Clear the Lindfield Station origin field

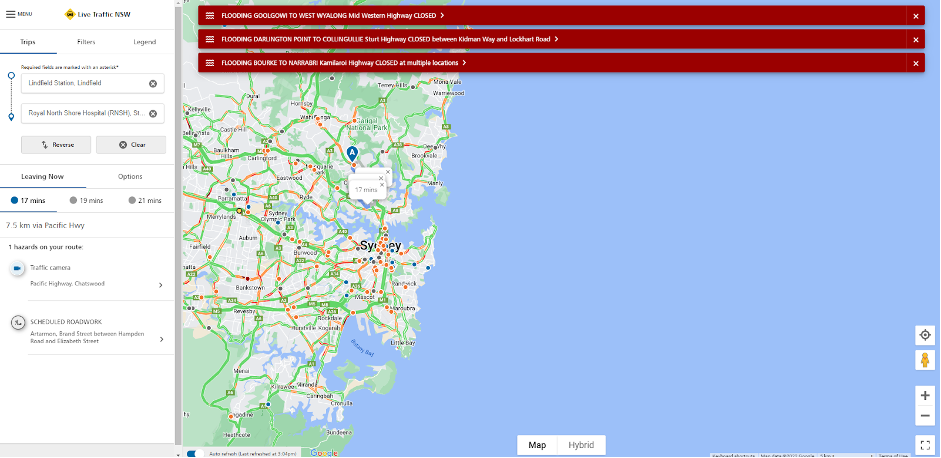153,83
